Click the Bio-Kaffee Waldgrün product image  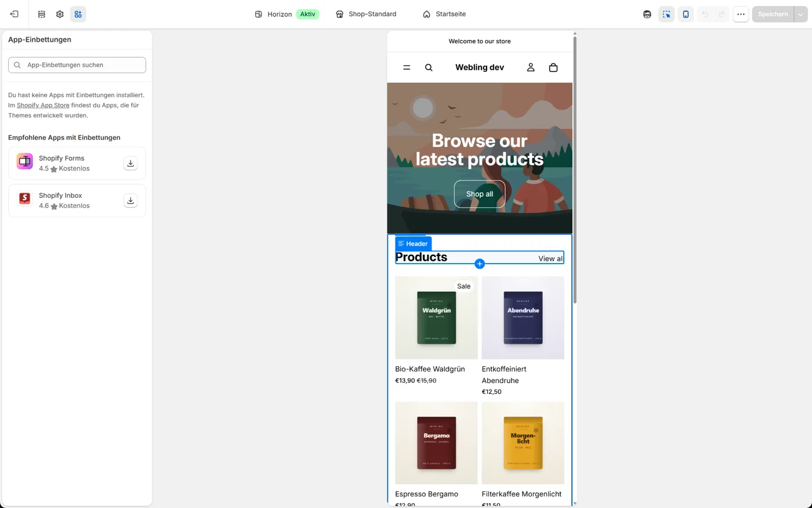coord(436,318)
